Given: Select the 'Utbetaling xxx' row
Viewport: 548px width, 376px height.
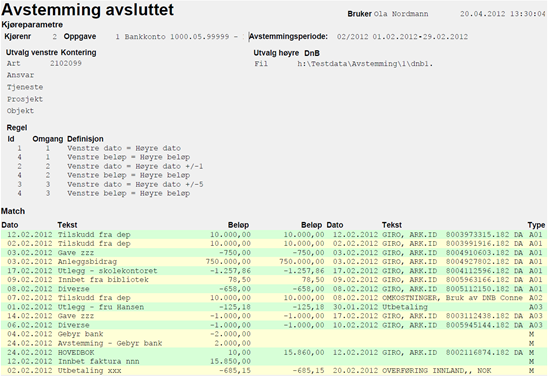Looking at the screenshot, I should 274,370.
